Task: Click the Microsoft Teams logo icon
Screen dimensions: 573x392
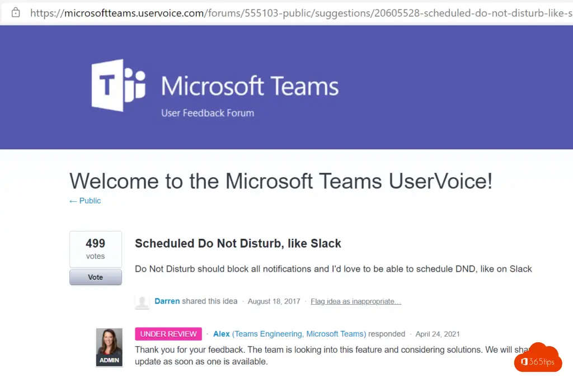Action: (119, 86)
